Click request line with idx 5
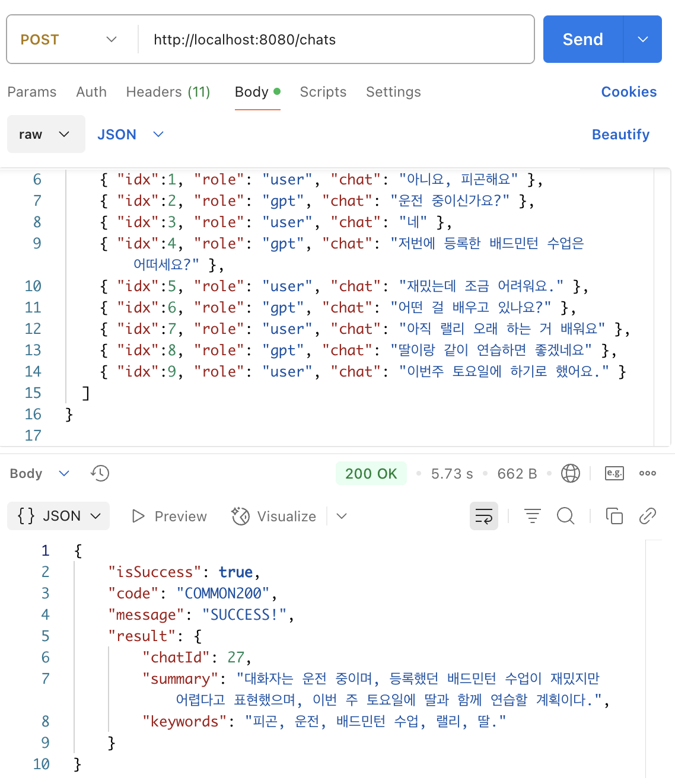The image size is (675, 784). [x=344, y=286]
